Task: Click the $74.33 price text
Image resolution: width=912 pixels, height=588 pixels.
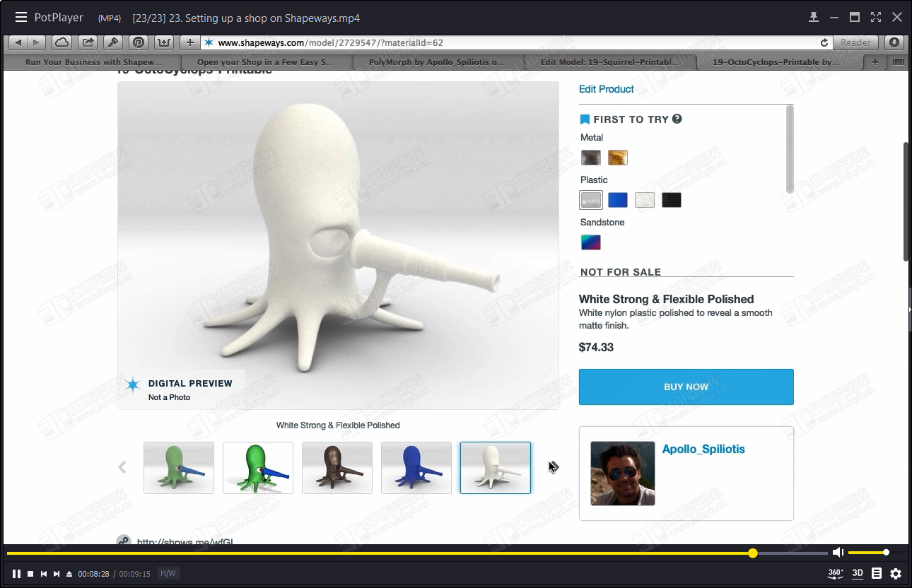Action: pyautogui.click(x=596, y=347)
